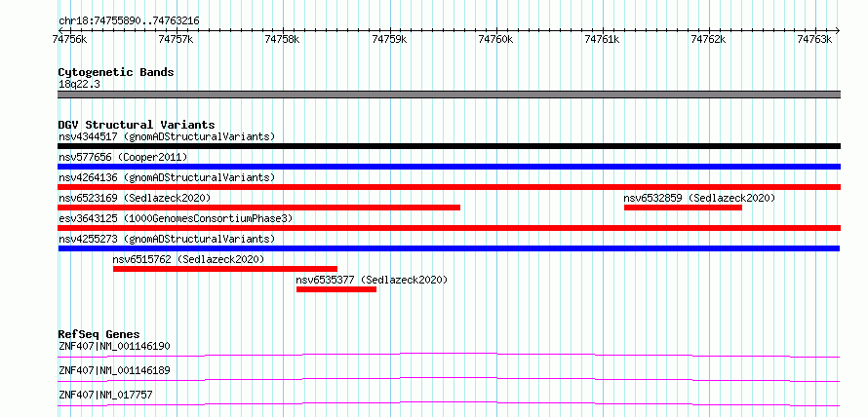The image size is (868, 417).
Task: Click the magenta NM_001146189 transcript line
Action: pyautogui.click(x=449, y=379)
